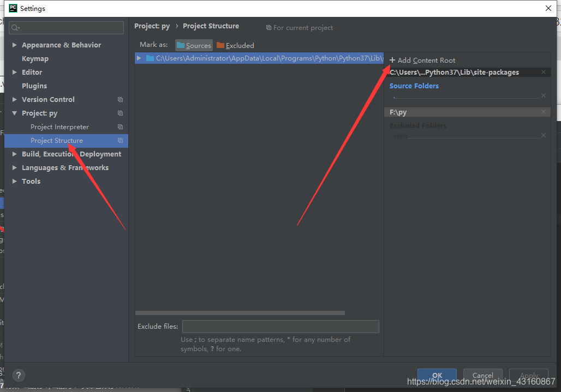561x392 pixels.
Task: Mark folder as Excluded
Action: (x=235, y=45)
